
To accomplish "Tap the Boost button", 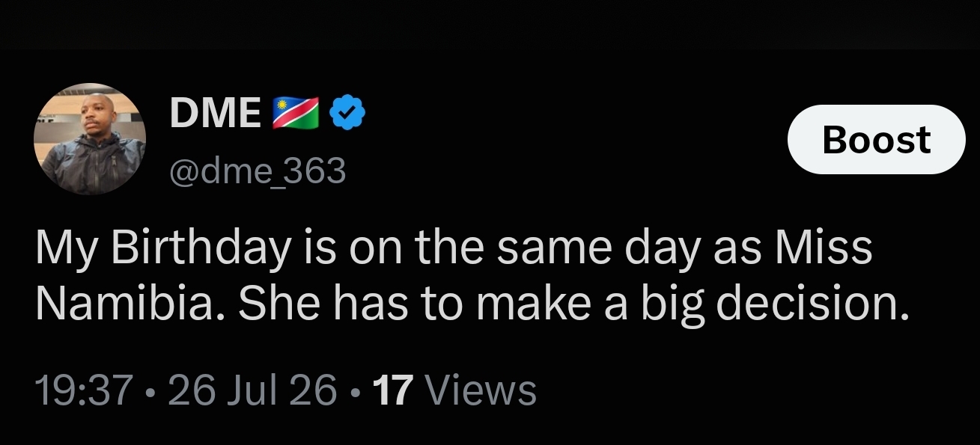I will 877,140.
